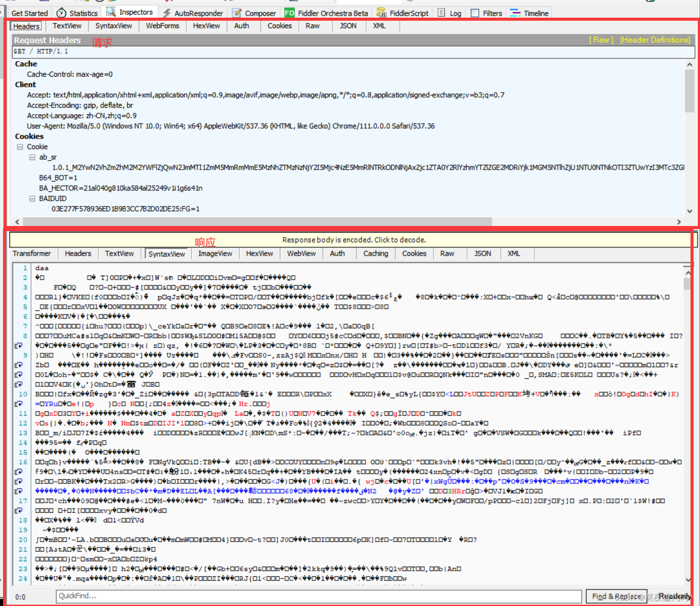This screenshot has width=700, height=606.
Task: Open the [Header Definitions] link
Action: (x=655, y=40)
